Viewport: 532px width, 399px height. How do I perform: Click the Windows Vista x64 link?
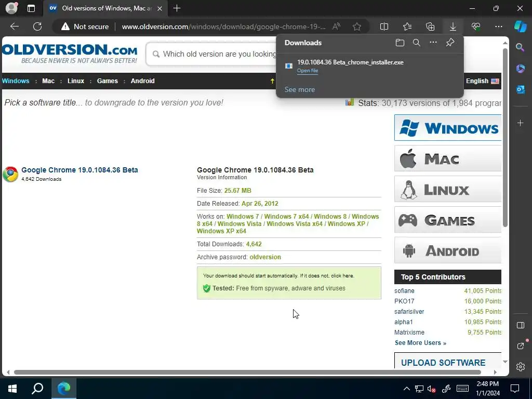pyautogui.click(x=295, y=224)
